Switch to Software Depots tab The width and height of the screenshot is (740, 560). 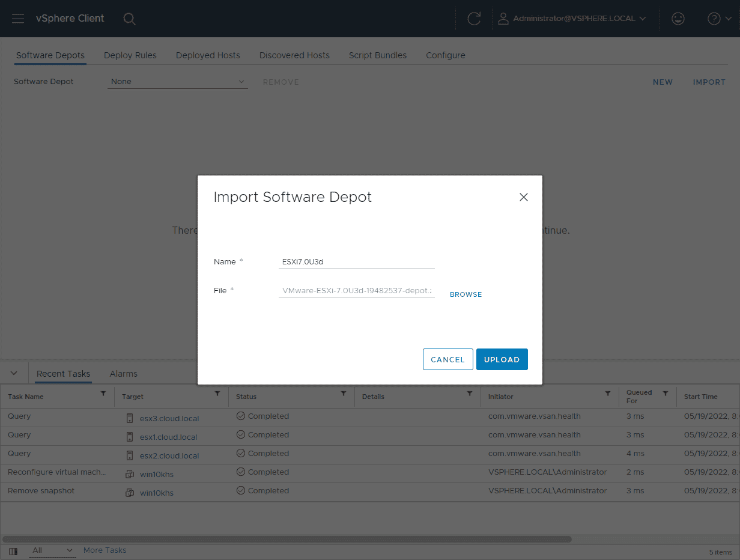50,55
